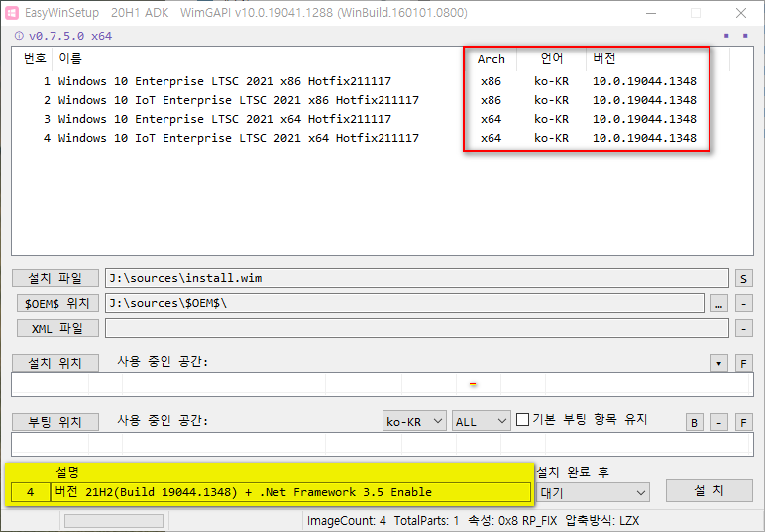Close the EasyWinSetup window
765x532 pixels.
[x=741, y=13]
